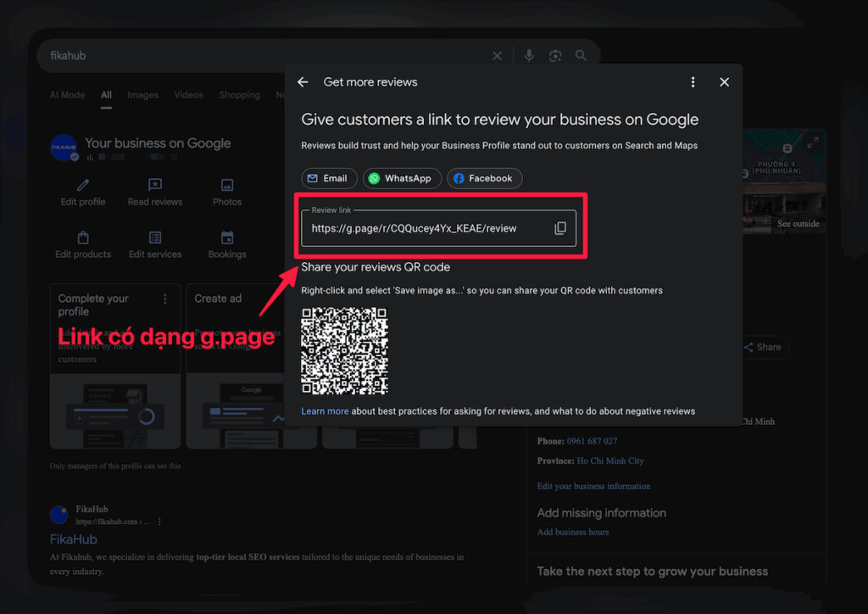This screenshot has width=868, height=614.
Task: Open Learn more about review practices
Action: pyautogui.click(x=325, y=411)
